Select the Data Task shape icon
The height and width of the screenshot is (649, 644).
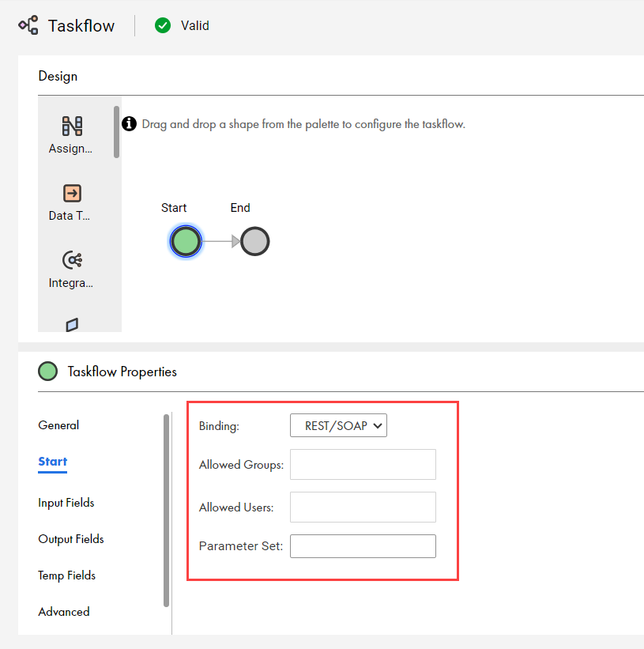click(x=72, y=193)
